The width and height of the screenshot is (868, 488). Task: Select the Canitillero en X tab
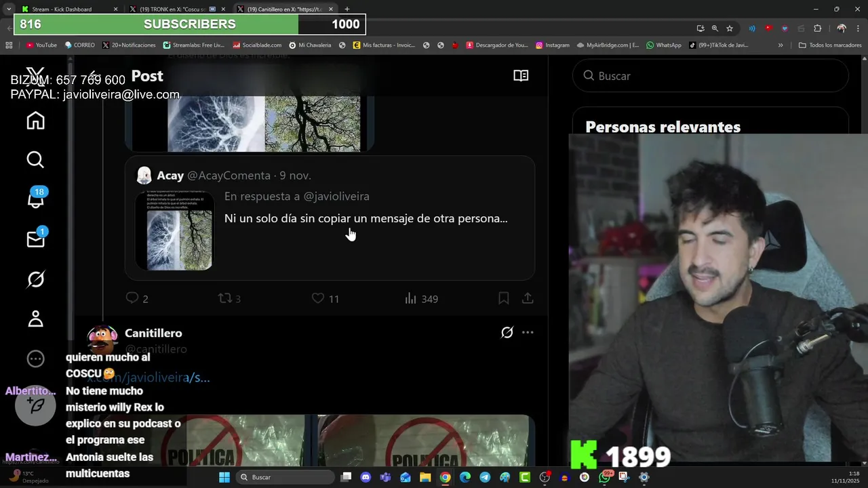tap(286, 9)
